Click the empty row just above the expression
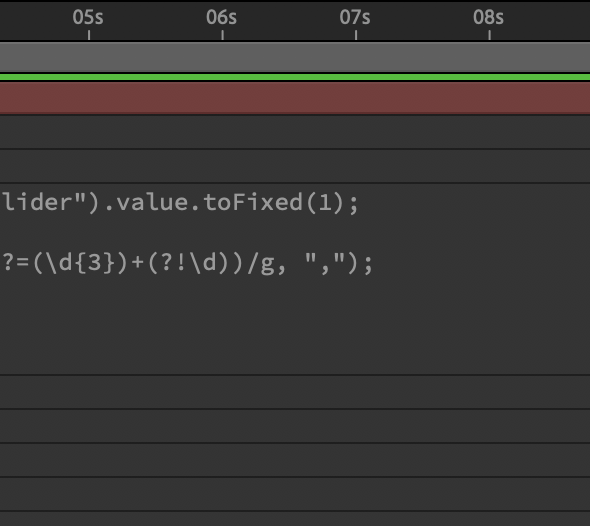The width and height of the screenshot is (590, 526). click(x=295, y=166)
